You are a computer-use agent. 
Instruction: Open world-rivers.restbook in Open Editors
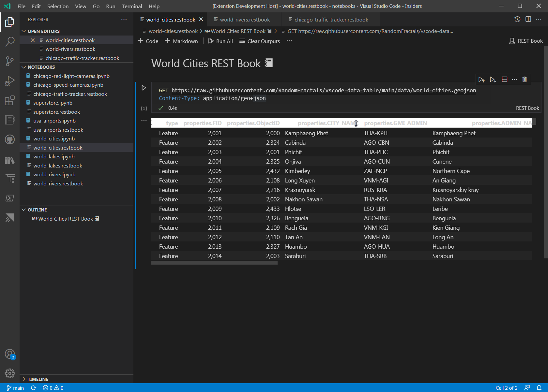[70, 49]
